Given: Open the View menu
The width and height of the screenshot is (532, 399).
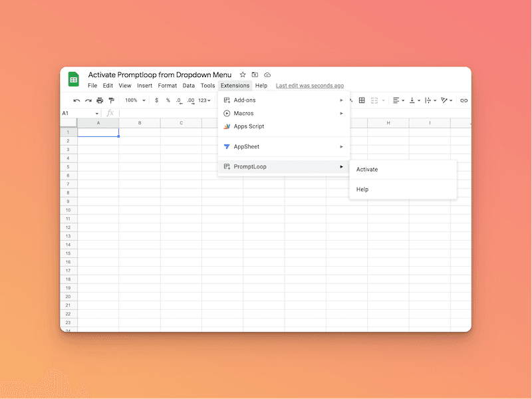Looking at the screenshot, I should click(125, 86).
